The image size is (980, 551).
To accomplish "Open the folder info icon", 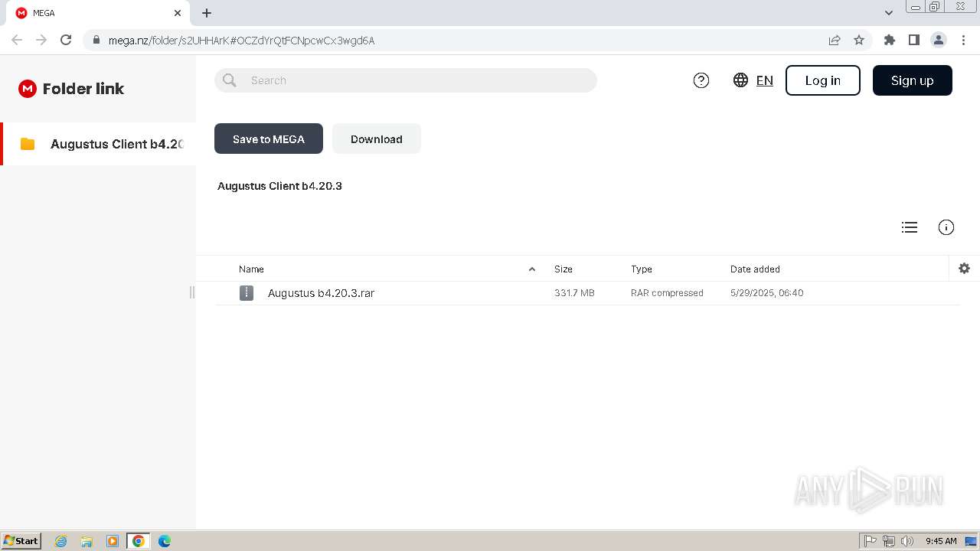I will click(x=946, y=227).
